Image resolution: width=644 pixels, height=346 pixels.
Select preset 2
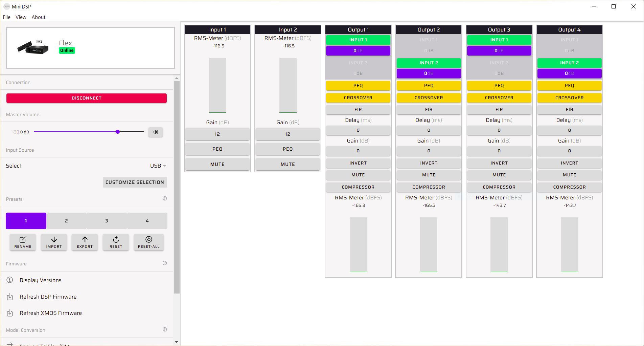coord(66,221)
